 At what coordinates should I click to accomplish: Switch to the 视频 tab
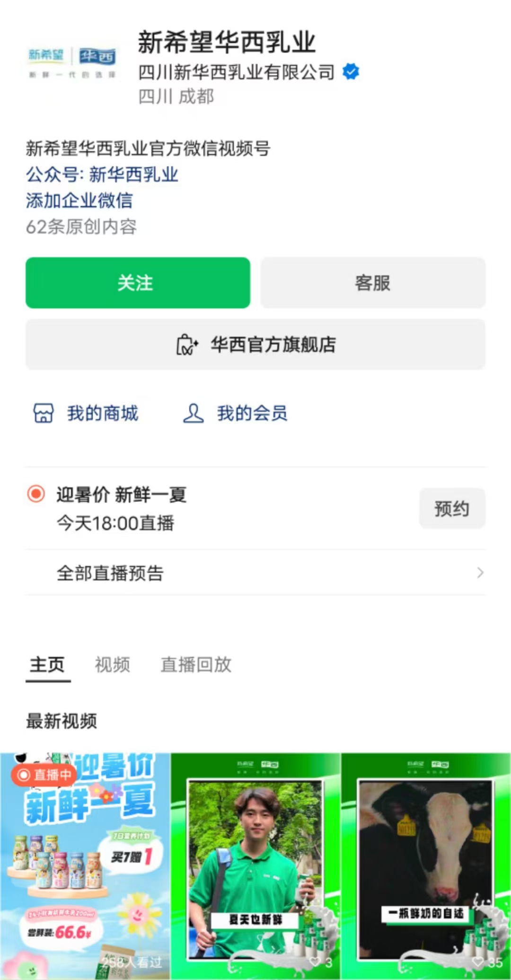113,665
